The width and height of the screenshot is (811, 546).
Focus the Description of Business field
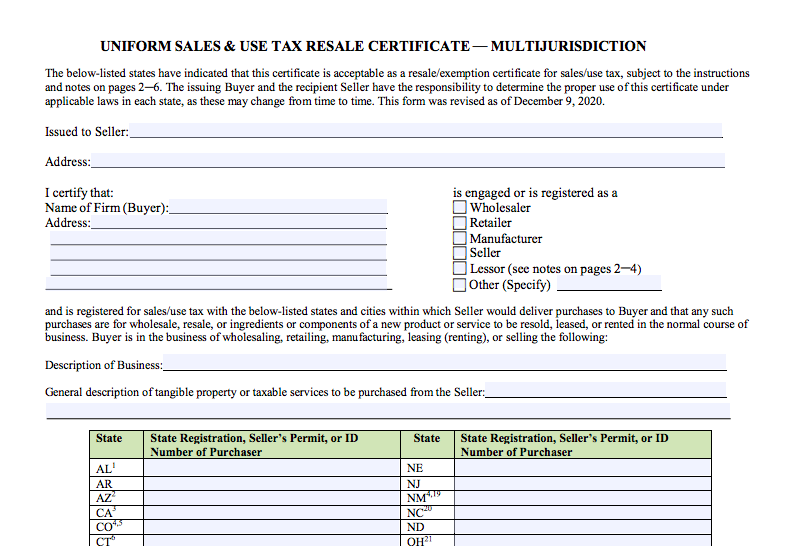444,363
